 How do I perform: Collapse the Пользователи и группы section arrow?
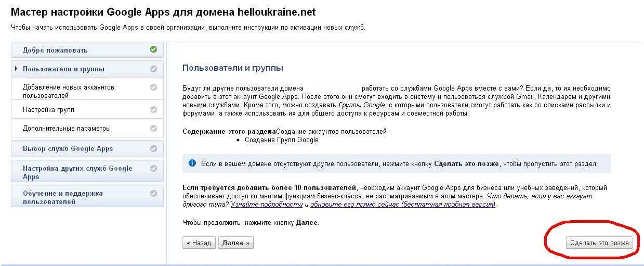pos(17,69)
